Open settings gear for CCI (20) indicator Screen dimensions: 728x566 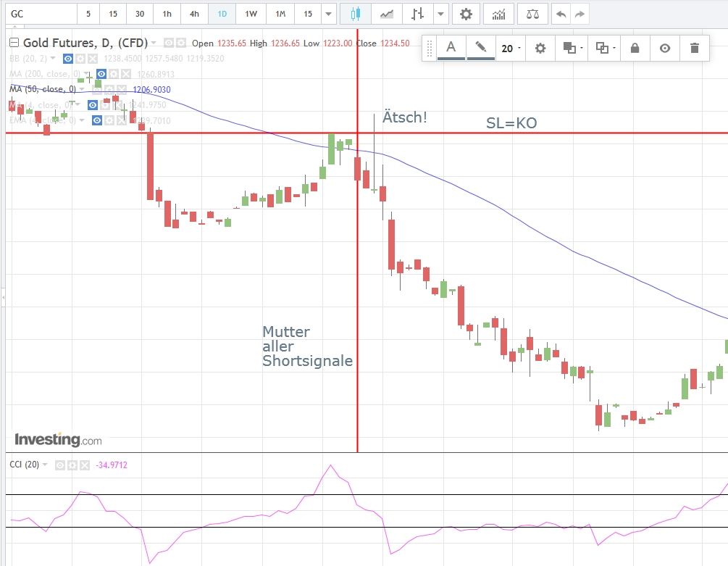[x=72, y=465]
